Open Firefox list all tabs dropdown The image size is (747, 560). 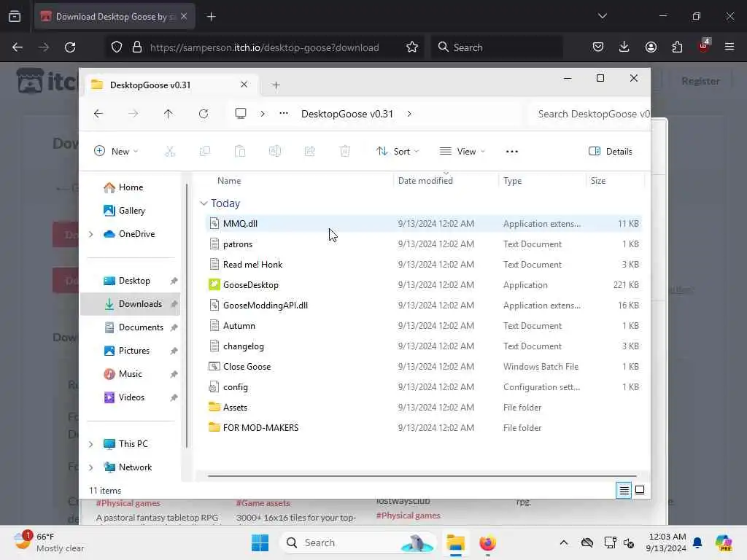pos(602,16)
